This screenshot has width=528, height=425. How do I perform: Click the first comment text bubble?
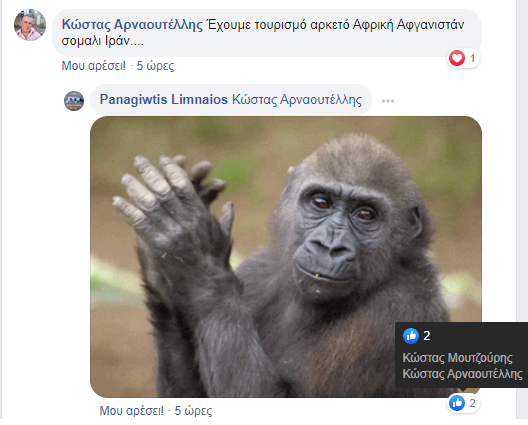(267, 33)
